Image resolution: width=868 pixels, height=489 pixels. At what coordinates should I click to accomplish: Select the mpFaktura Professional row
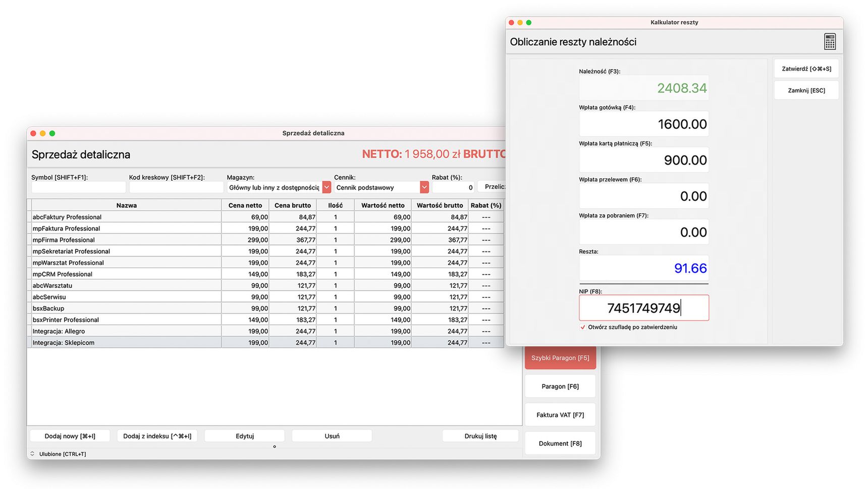[265, 228]
